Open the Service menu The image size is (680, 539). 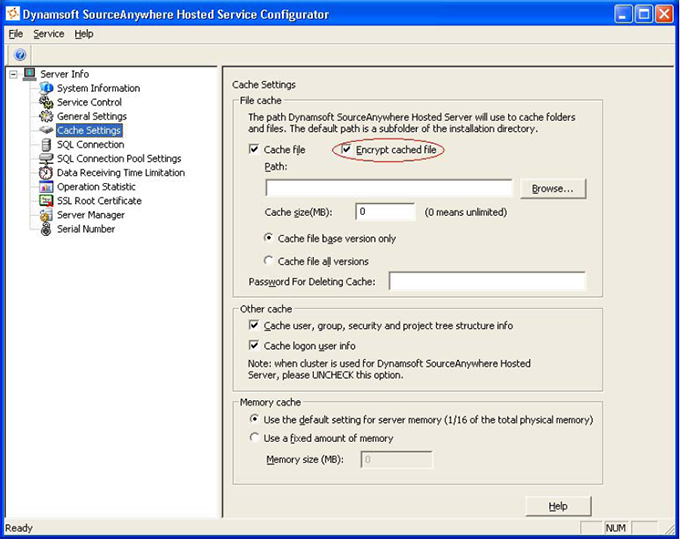pyautogui.click(x=48, y=34)
